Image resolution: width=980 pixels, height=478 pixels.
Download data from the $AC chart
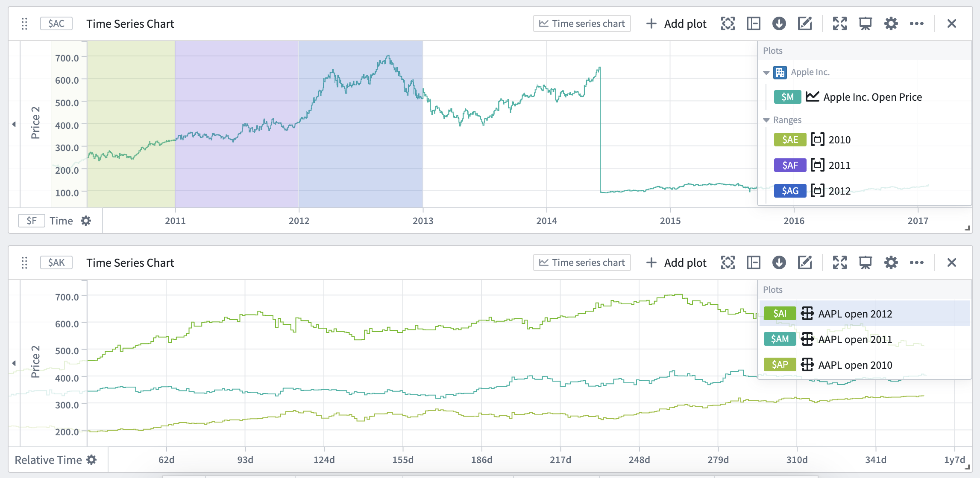click(779, 24)
